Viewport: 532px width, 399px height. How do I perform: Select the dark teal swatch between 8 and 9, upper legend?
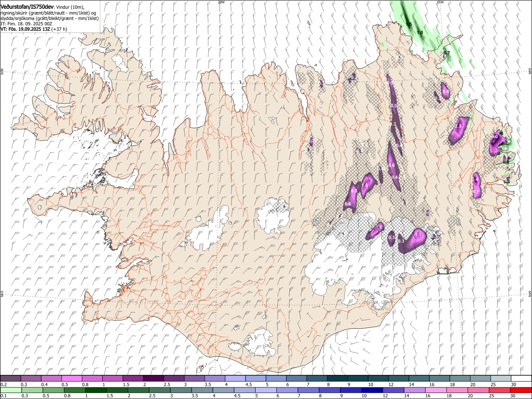tap(337, 378)
